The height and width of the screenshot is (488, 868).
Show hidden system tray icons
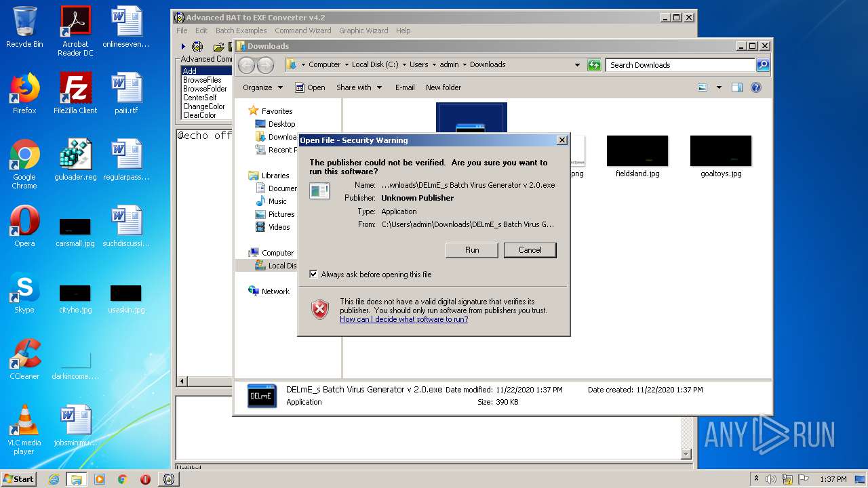click(x=756, y=479)
